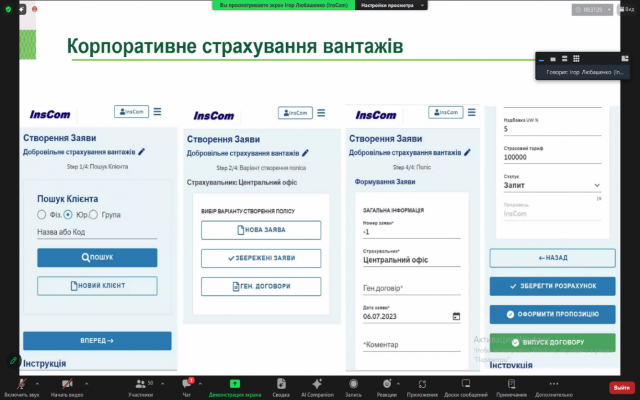Minimize the speaker video thumbnail strip

[541, 59]
